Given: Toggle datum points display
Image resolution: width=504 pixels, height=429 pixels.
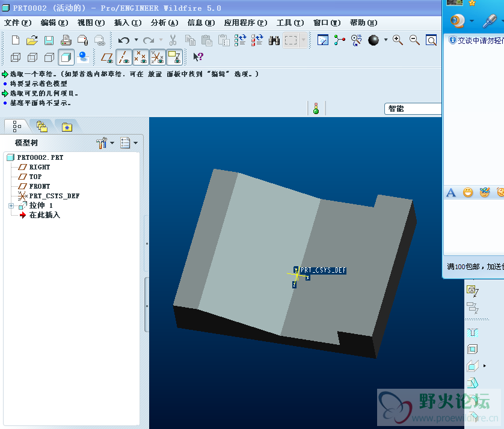Looking at the screenshot, I should tap(141, 57).
